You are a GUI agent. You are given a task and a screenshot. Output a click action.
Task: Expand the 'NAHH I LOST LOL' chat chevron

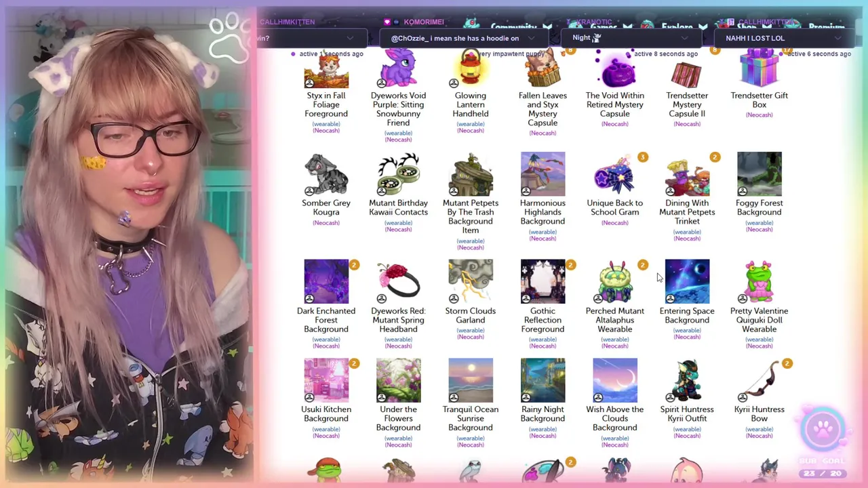(838, 38)
